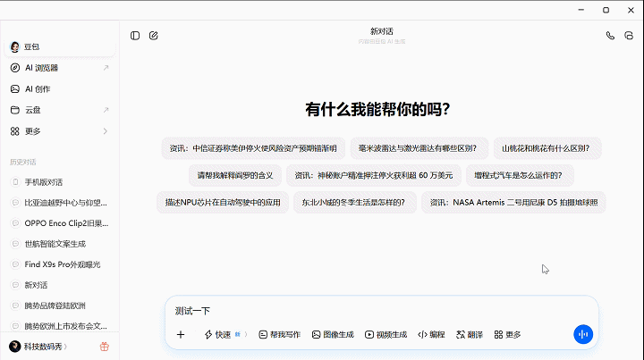Open the 编程 coding tool
This screenshot has height=360, width=644.
point(431,334)
